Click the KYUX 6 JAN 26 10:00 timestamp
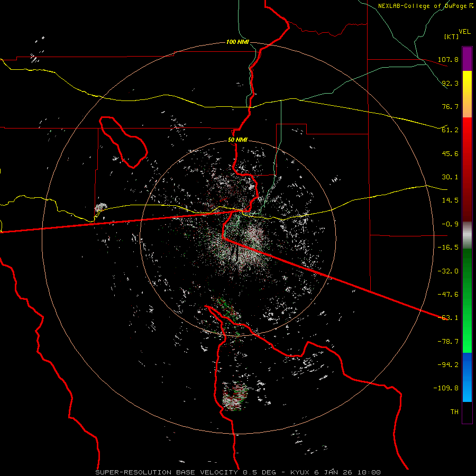Image resolution: width=476 pixels, height=476 pixels. (335, 472)
